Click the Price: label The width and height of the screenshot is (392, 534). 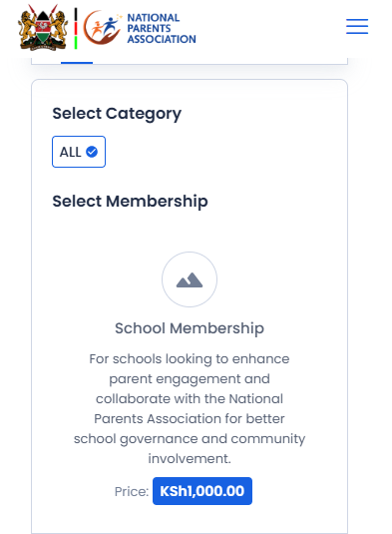pyautogui.click(x=132, y=491)
